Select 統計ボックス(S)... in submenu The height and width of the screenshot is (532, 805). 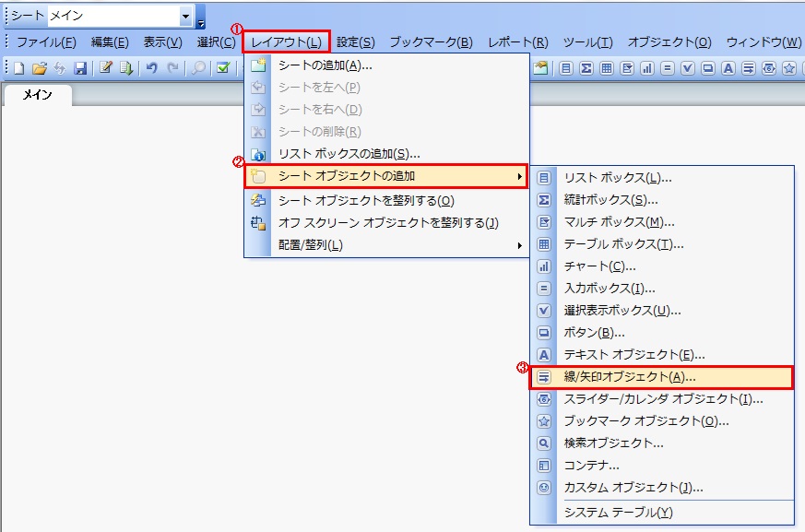[662, 200]
